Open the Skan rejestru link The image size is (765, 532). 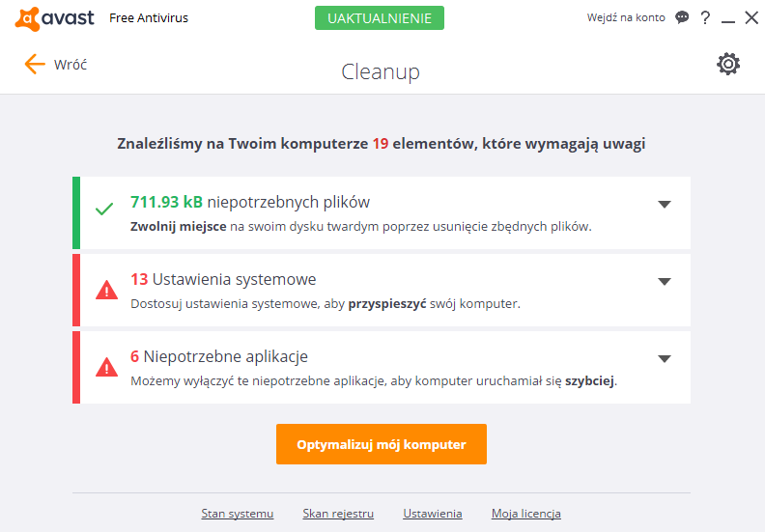tap(338, 514)
